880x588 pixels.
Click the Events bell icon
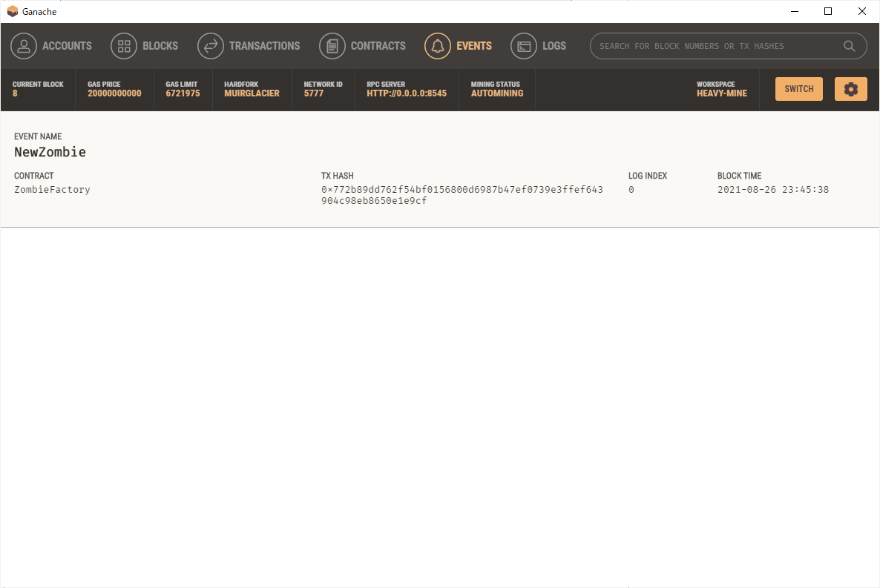point(438,46)
